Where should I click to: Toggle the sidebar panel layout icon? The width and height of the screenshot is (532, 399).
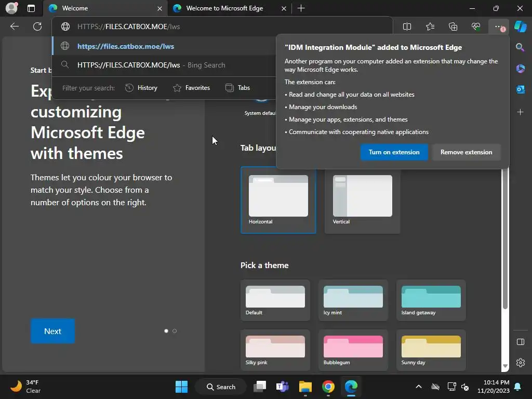tap(520, 342)
